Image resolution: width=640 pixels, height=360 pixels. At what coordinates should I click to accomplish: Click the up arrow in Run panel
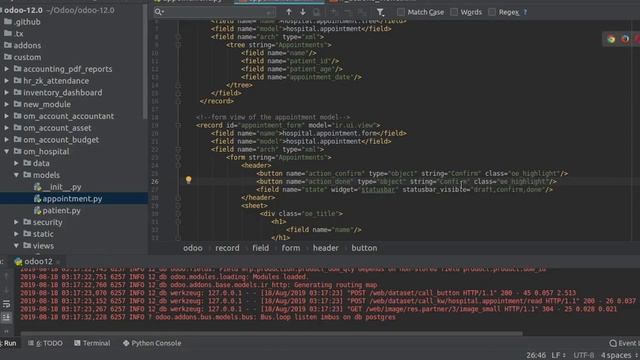(x=6, y=277)
